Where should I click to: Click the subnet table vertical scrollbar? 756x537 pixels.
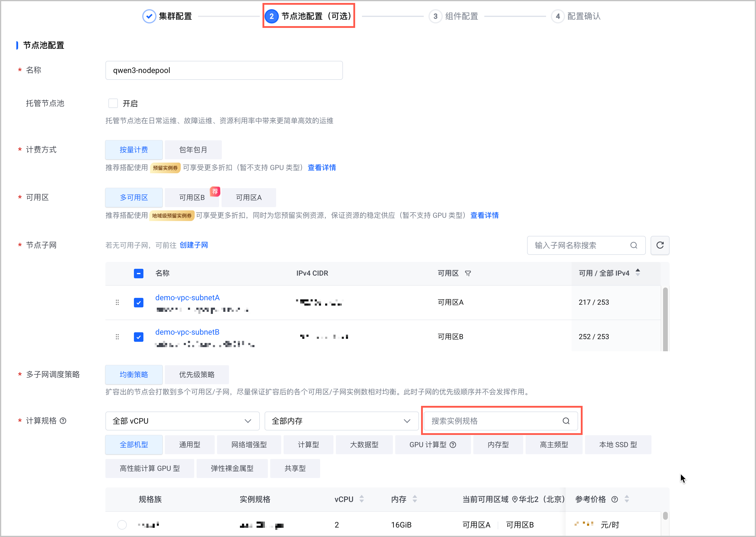665,319
